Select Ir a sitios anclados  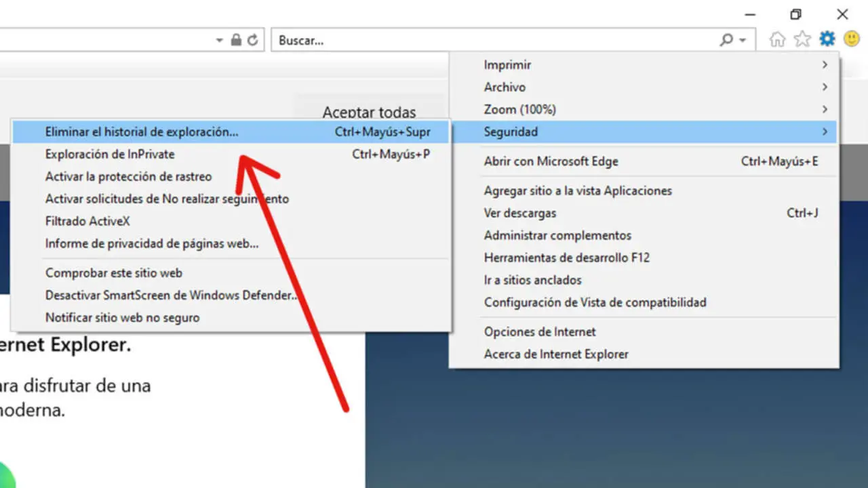pyautogui.click(x=644, y=281)
